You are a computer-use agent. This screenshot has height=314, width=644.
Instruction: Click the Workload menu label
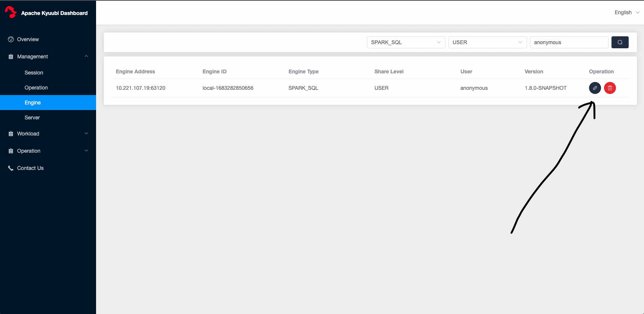click(28, 134)
